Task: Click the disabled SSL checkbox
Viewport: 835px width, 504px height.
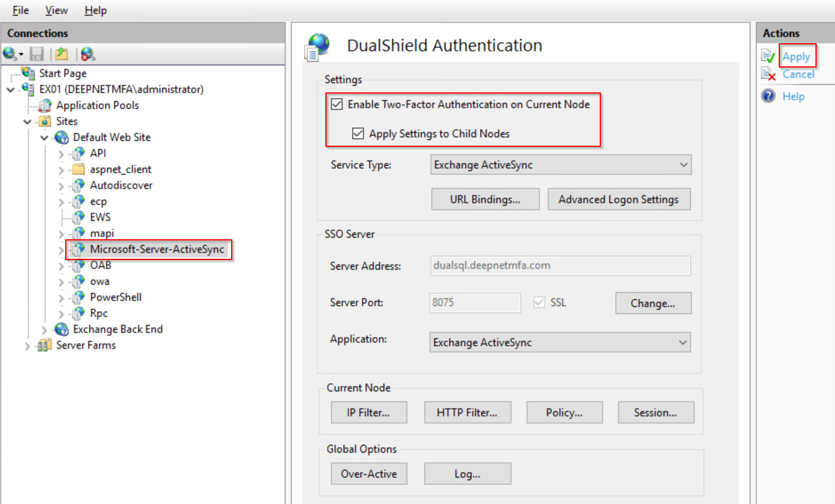Action: [539, 303]
